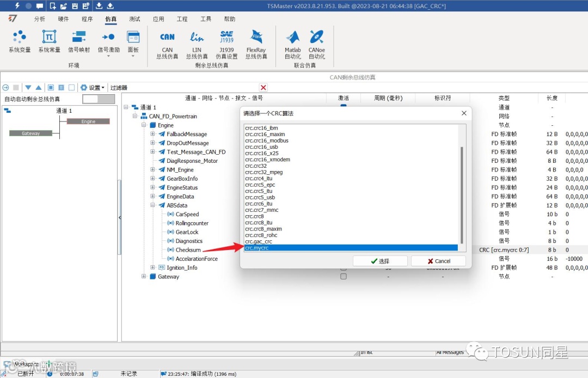The image size is (588, 378).
Task: Open the 设置 dropdown
Action: click(92, 87)
